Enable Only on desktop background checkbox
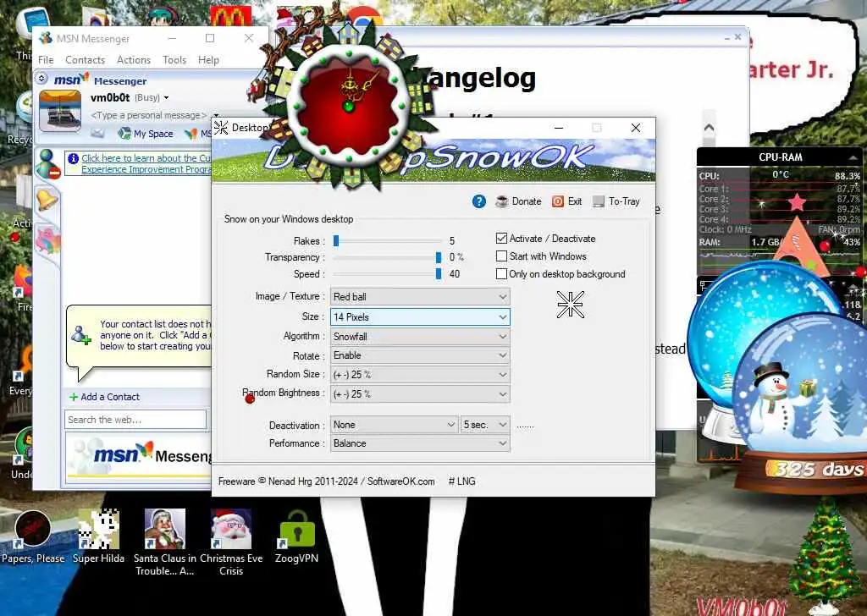Image resolution: width=867 pixels, height=616 pixels. [x=501, y=274]
